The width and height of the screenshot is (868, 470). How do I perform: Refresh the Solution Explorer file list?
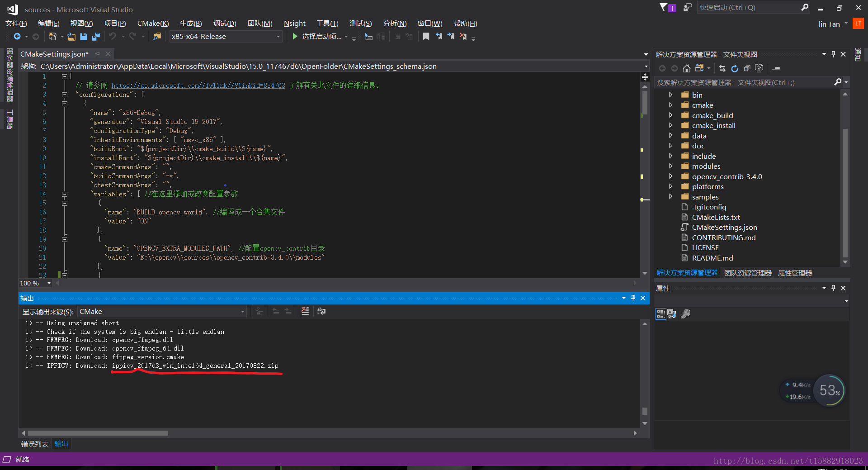pos(735,68)
